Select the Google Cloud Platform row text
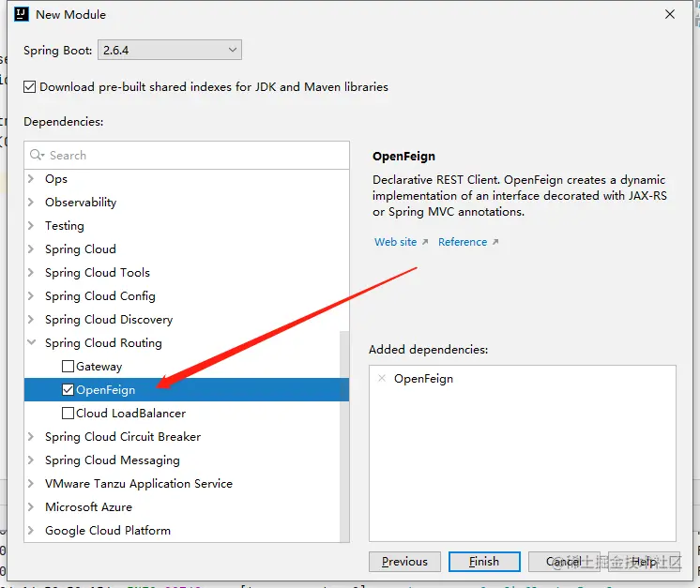 (108, 531)
